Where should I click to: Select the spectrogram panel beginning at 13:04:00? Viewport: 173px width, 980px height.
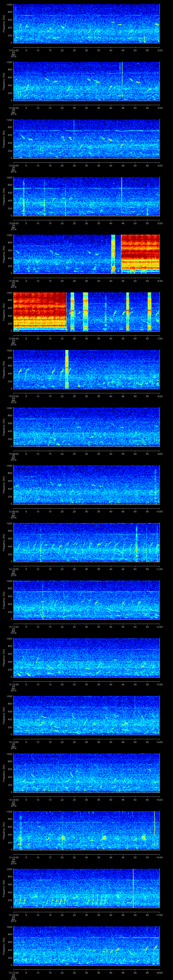coord(86,197)
